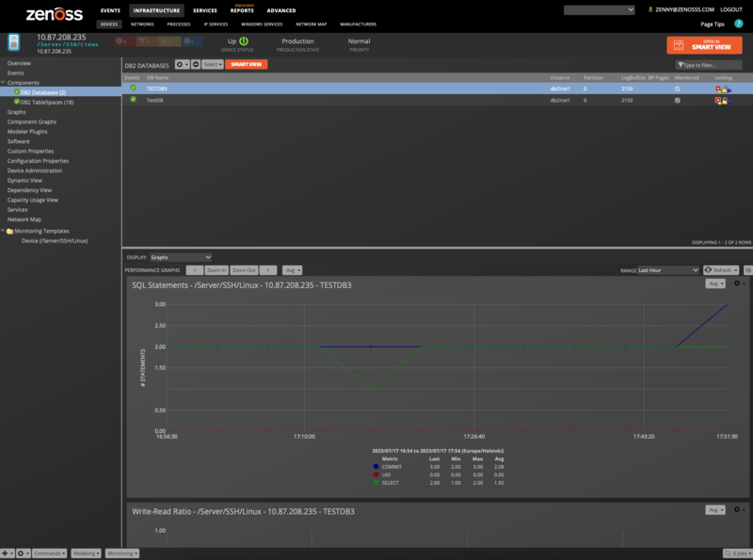Pan graphs backward with the left arrow button
The image size is (753, 560).
click(x=195, y=270)
